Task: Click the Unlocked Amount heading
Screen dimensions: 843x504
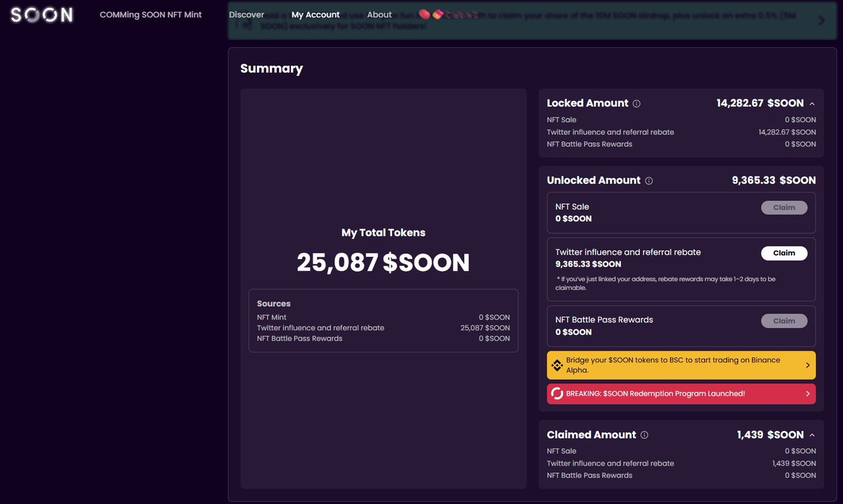Action: [594, 180]
